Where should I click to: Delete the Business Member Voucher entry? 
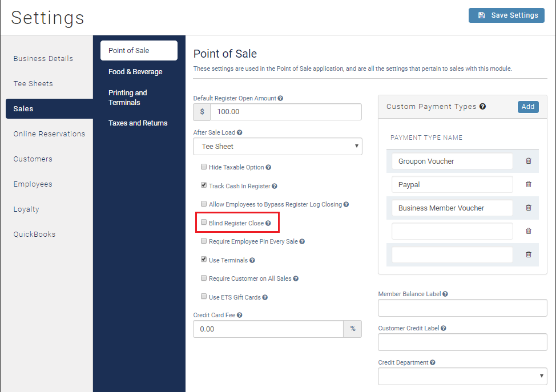[x=527, y=208]
